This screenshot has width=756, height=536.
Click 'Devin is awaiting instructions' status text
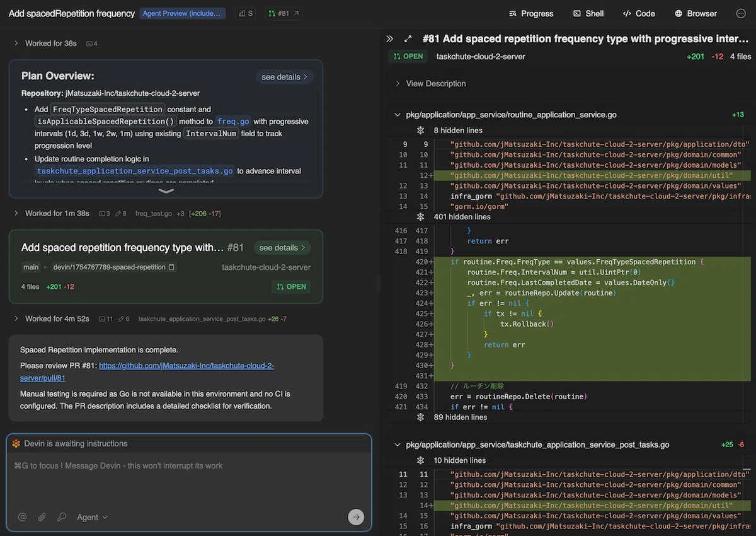(76, 444)
